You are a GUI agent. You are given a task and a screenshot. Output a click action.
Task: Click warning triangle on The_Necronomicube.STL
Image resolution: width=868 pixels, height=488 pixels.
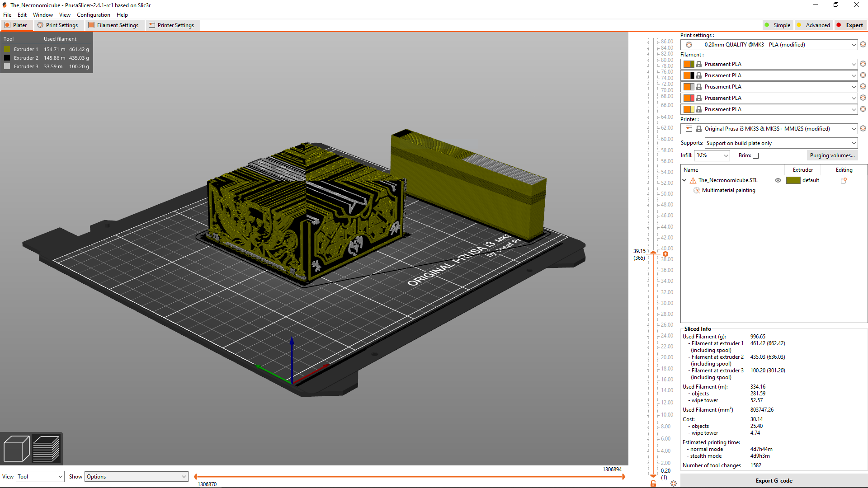693,180
